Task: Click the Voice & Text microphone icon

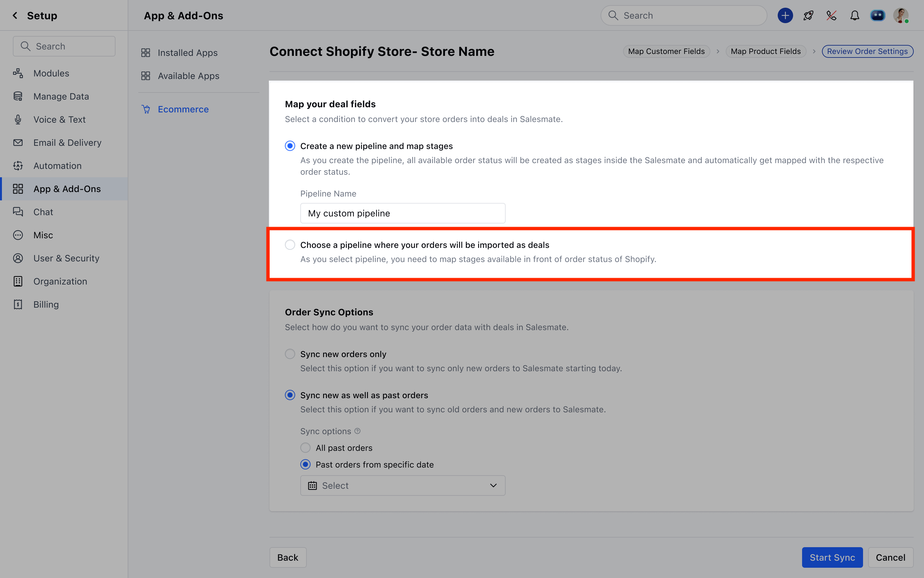Action: pyautogui.click(x=18, y=120)
